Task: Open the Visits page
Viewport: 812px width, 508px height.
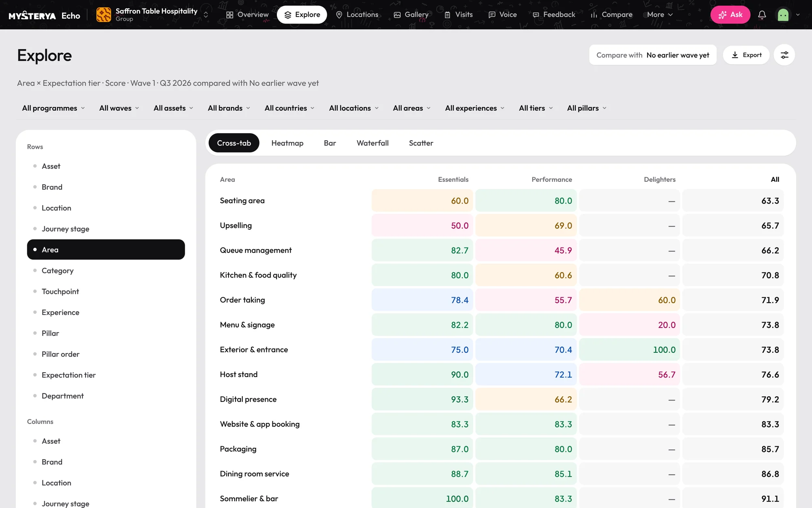Action: point(459,15)
